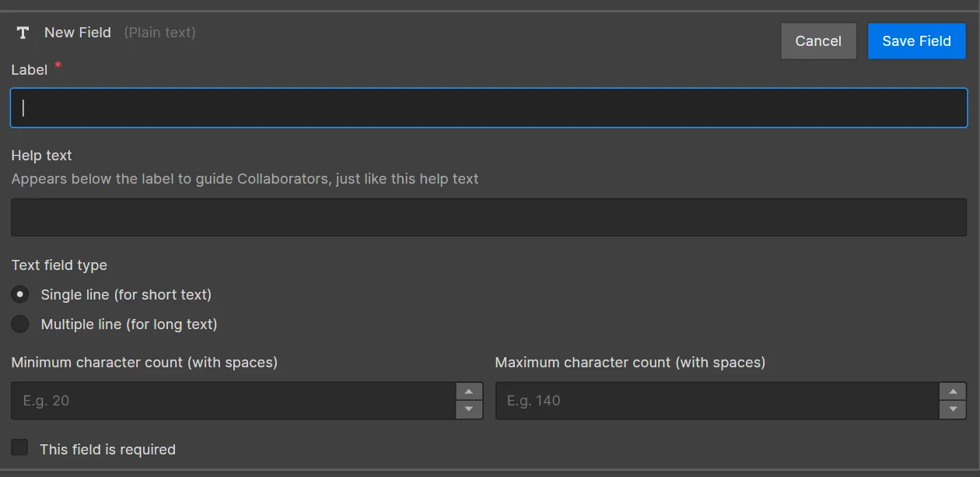Select Single line text field type

[20, 295]
